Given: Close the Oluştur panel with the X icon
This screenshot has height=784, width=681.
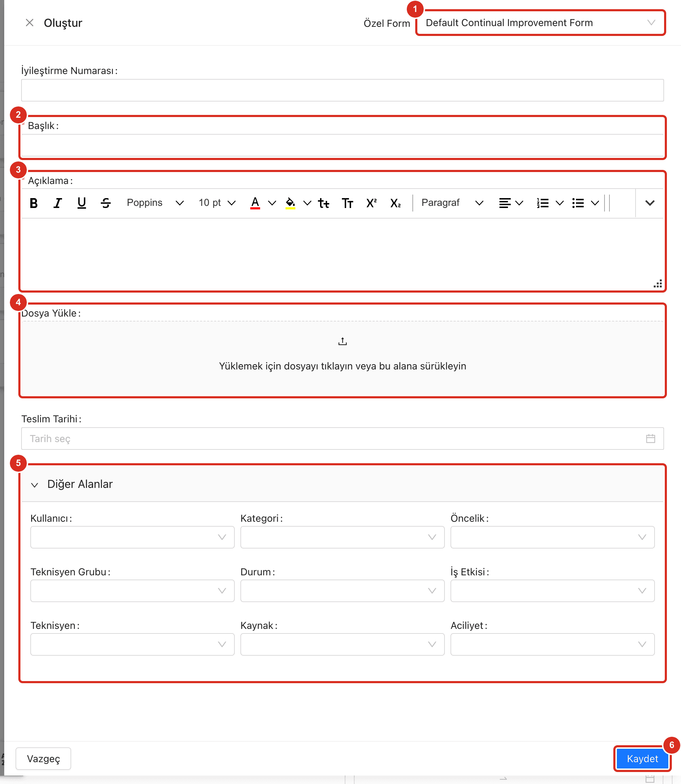Looking at the screenshot, I should click(x=29, y=23).
